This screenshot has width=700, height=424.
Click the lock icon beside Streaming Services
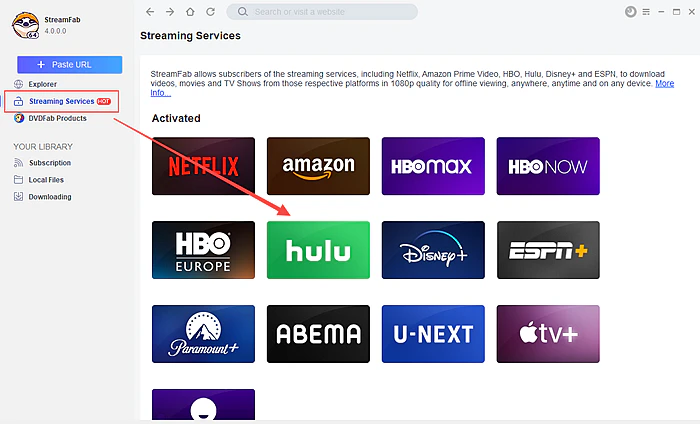click(18, 101)
